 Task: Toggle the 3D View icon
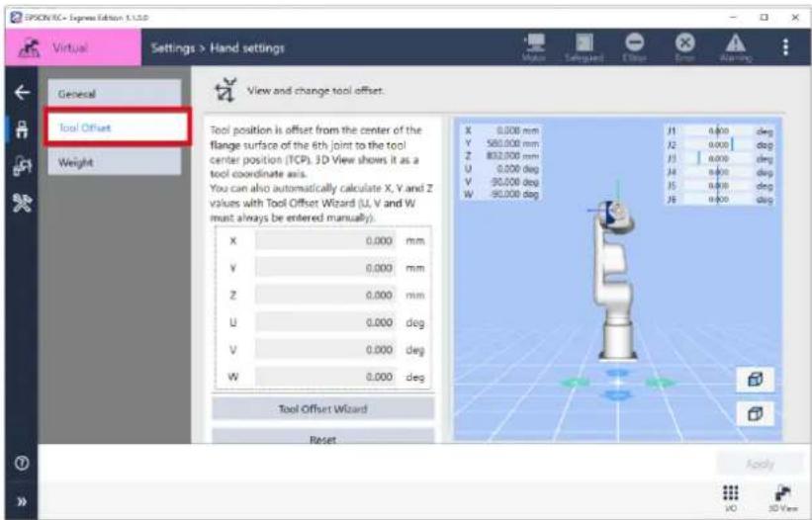[782, 498]
